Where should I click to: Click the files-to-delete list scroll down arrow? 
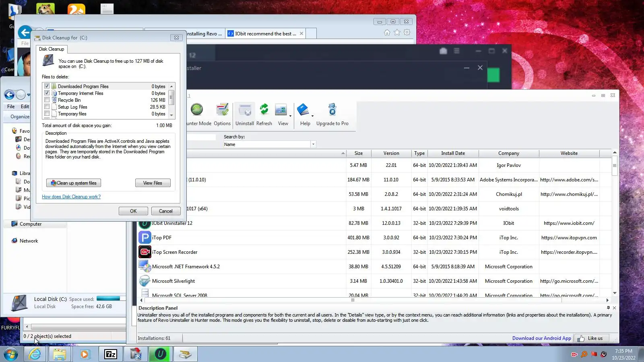pos(172,115)
